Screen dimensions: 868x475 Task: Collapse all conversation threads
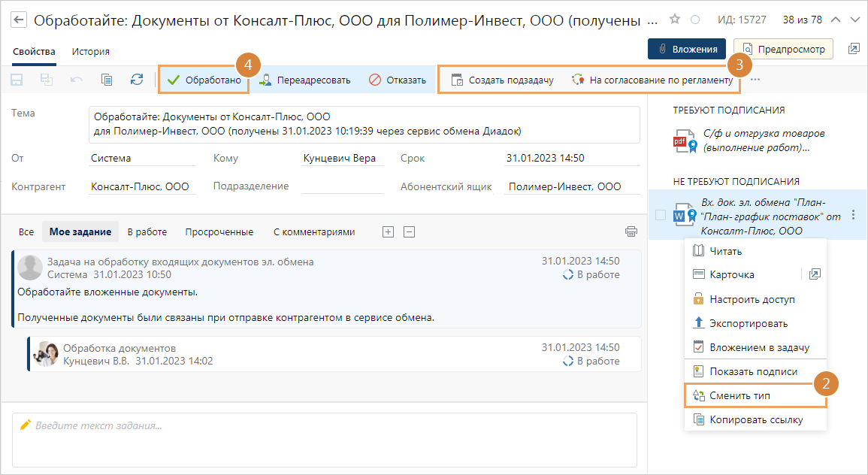point(409,232)
